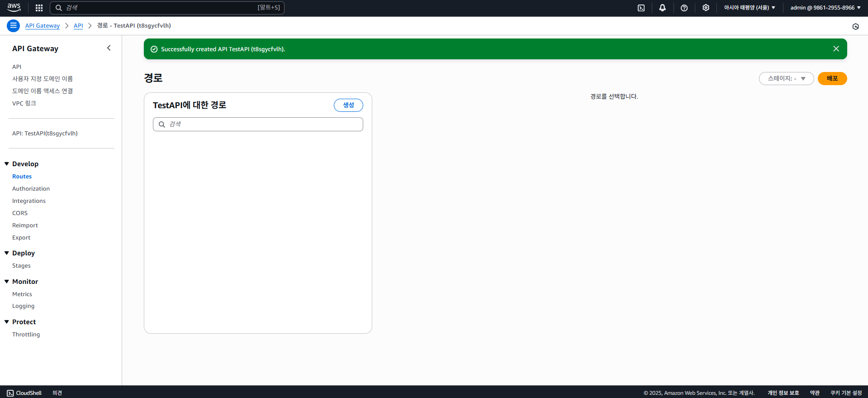Launch CloudShell from the top bar icon
868x398 pixels.
point(641,8)
